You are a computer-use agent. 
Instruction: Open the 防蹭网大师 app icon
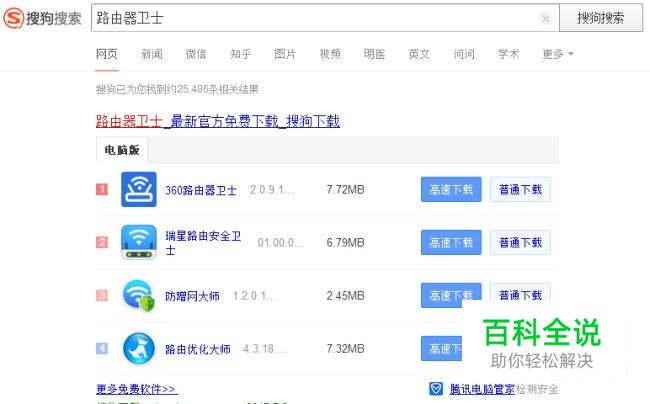tap(139, 295)
